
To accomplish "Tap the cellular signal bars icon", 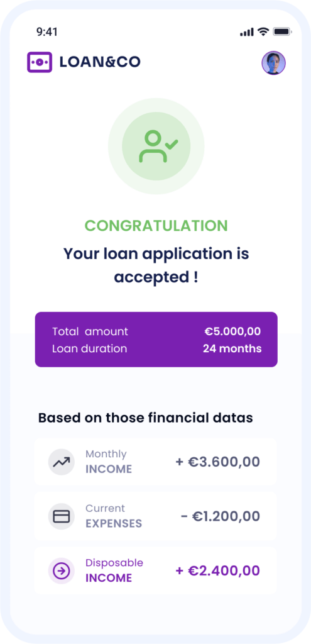I will point(246,32).
